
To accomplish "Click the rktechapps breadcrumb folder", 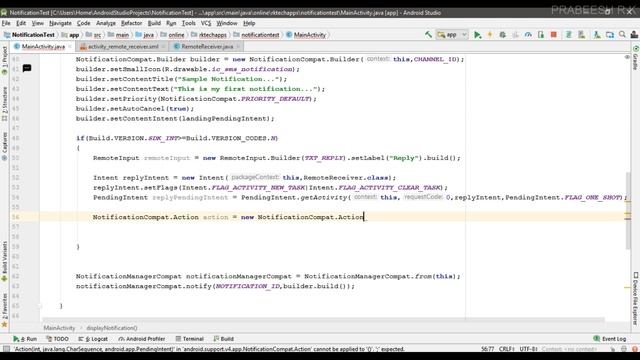I will point(209,35).
